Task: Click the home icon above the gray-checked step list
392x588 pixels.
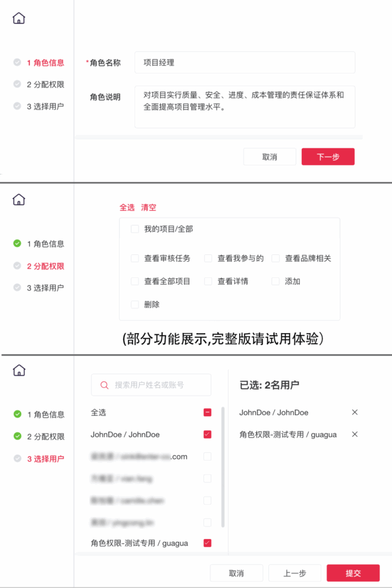Action: 19,18
